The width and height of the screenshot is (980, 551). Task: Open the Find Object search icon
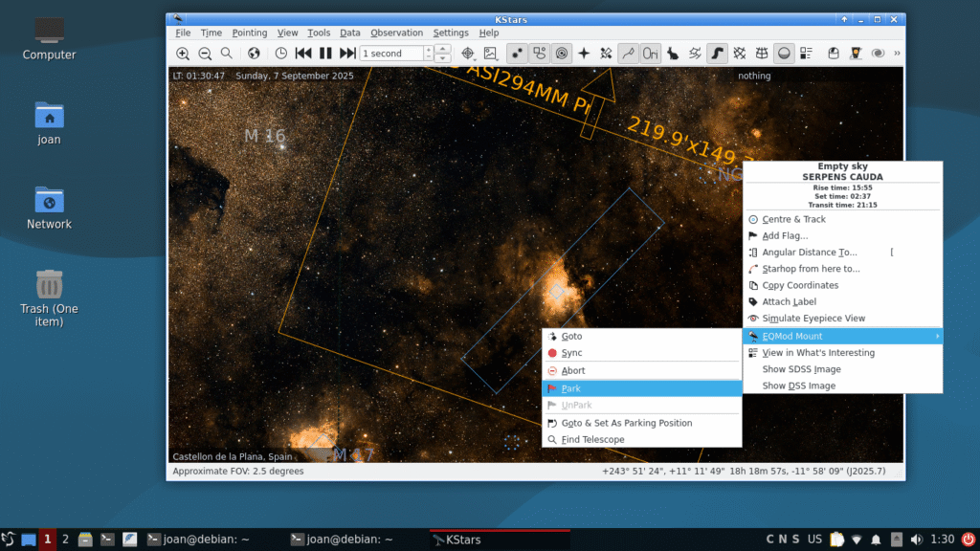(x=227, y=54)
